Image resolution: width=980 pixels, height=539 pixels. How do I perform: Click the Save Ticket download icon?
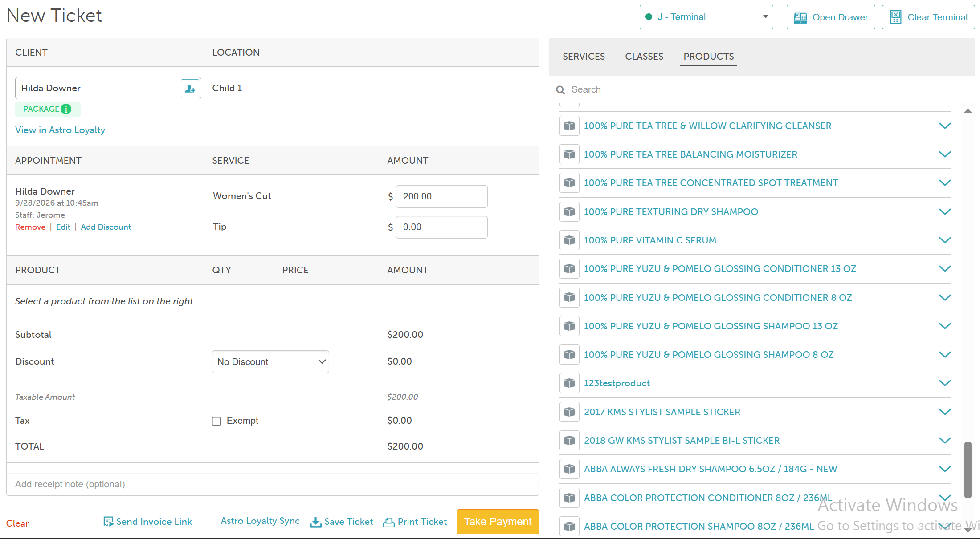316,522
